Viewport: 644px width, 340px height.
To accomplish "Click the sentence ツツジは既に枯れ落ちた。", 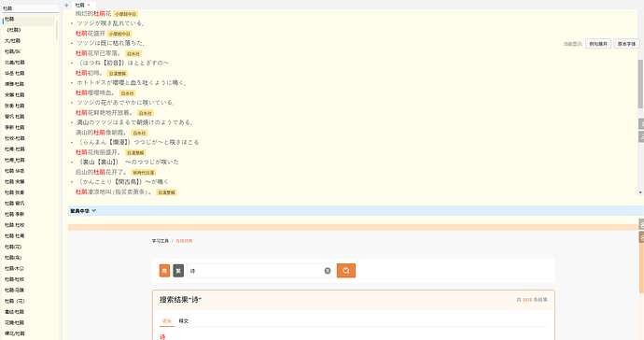I will coord(111,43).
